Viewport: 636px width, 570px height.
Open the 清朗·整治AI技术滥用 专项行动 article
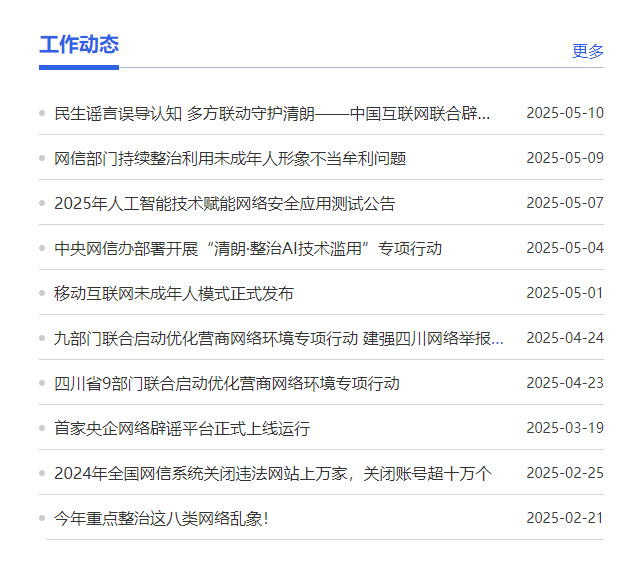pos(248,248)
